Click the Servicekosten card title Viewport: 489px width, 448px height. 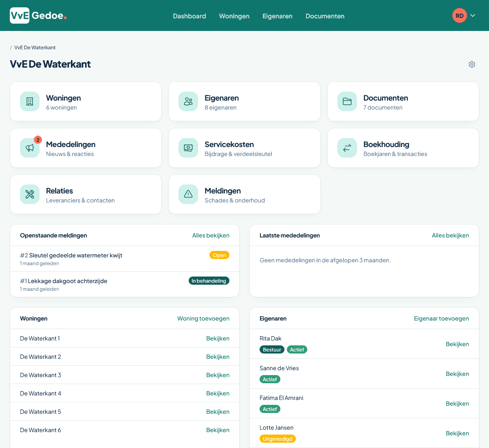click(229, 144)
